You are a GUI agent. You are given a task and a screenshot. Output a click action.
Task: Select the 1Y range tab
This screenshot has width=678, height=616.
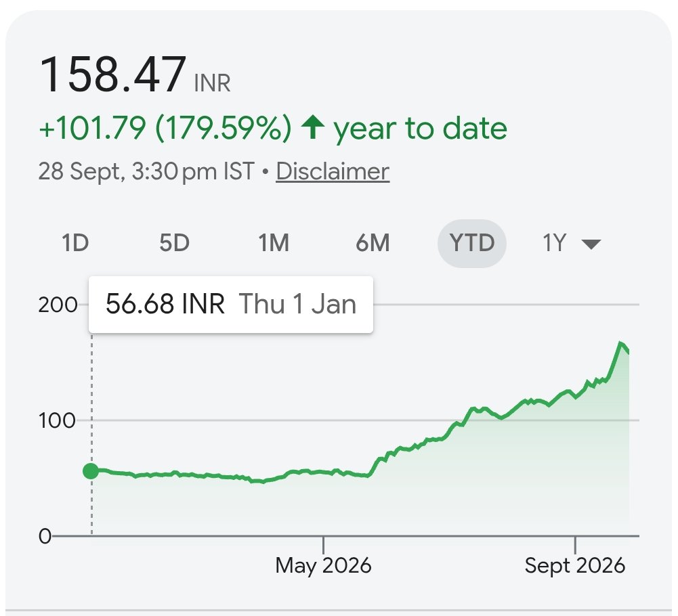[554, 243]
